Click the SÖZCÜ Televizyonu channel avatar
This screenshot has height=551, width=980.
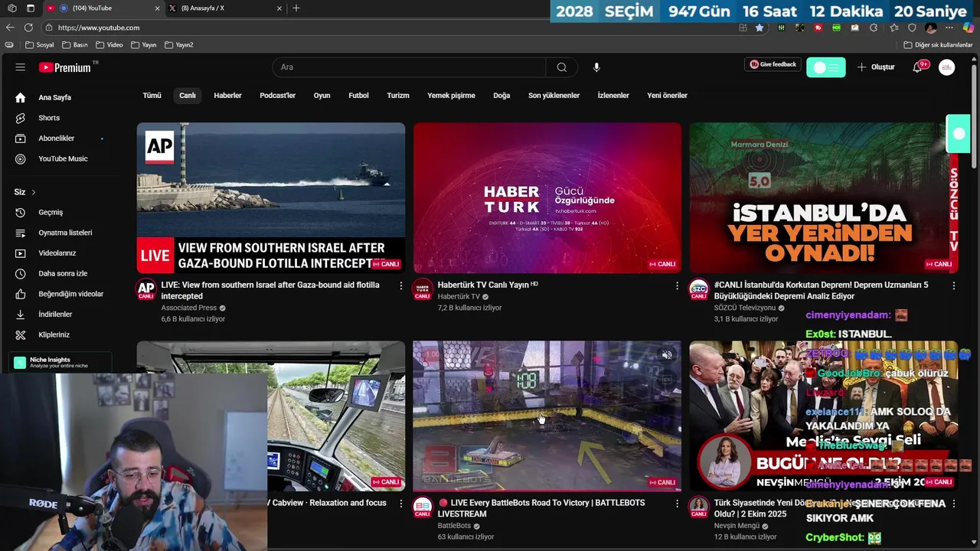[x=699, y=289]
